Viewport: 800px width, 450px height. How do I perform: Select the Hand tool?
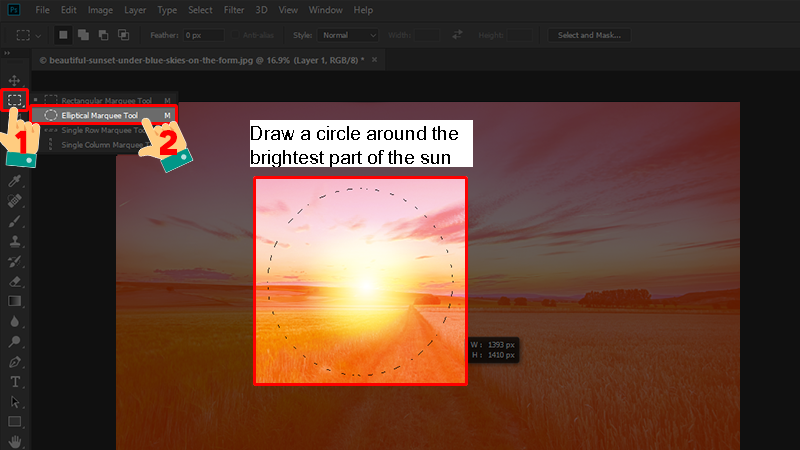[x=14, y=441]
